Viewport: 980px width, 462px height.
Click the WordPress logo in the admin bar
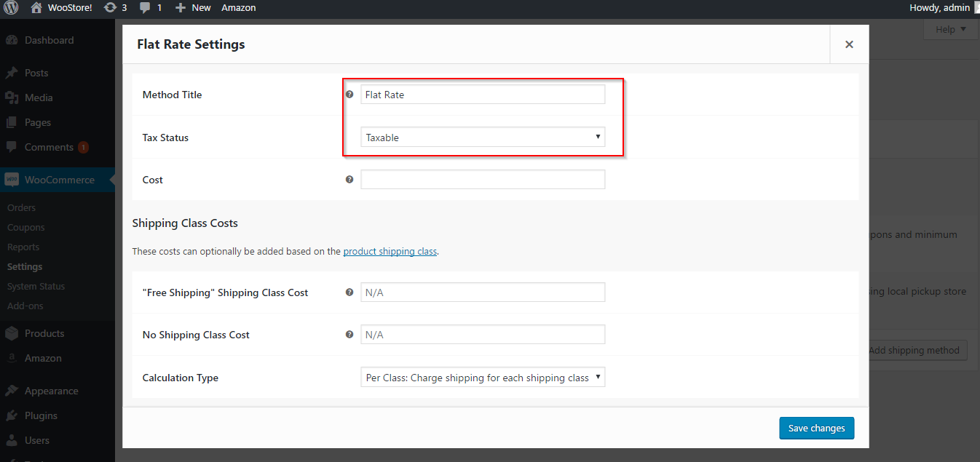(9, 8)
